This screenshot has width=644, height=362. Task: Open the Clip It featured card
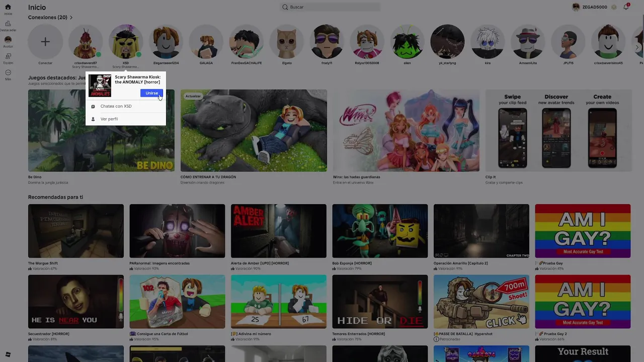558,131
